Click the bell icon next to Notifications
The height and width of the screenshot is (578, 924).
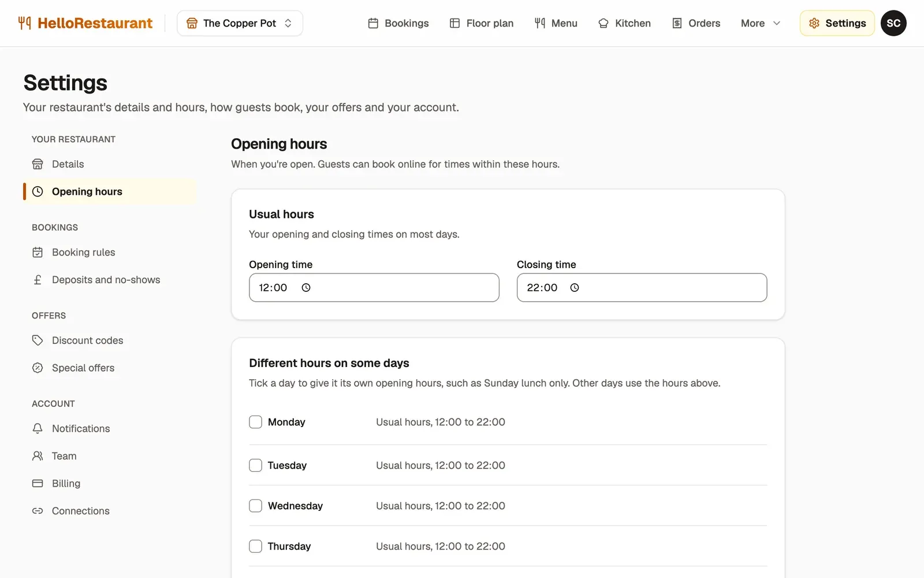point(38,428)
